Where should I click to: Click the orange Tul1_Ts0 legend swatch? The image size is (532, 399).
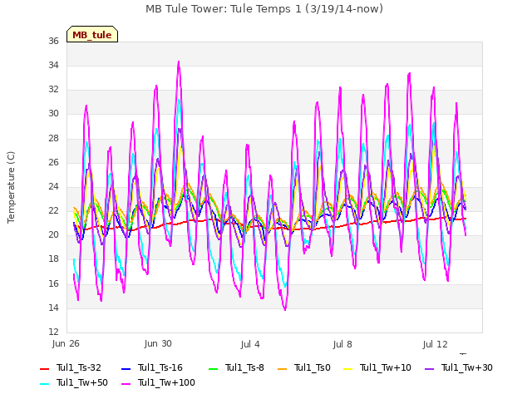[282, 369]
